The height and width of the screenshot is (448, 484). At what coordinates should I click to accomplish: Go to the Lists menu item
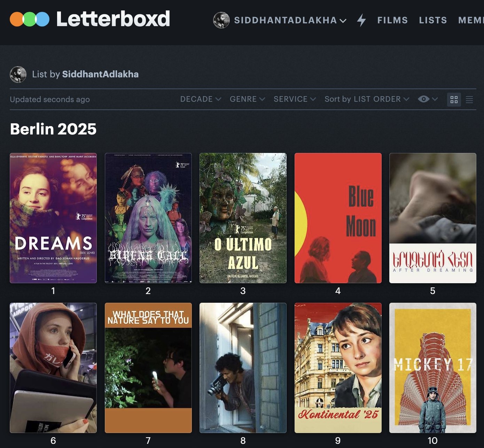(433, 20)
